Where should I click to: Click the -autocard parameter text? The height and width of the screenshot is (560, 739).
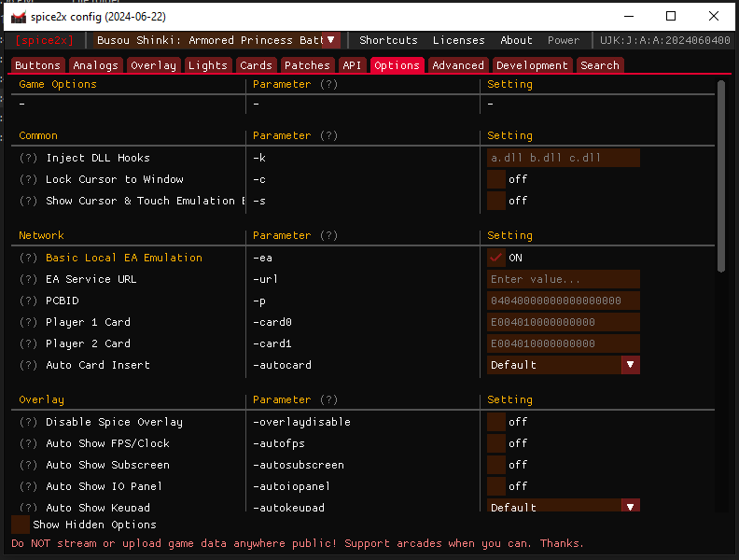click(x=283, y=365)
